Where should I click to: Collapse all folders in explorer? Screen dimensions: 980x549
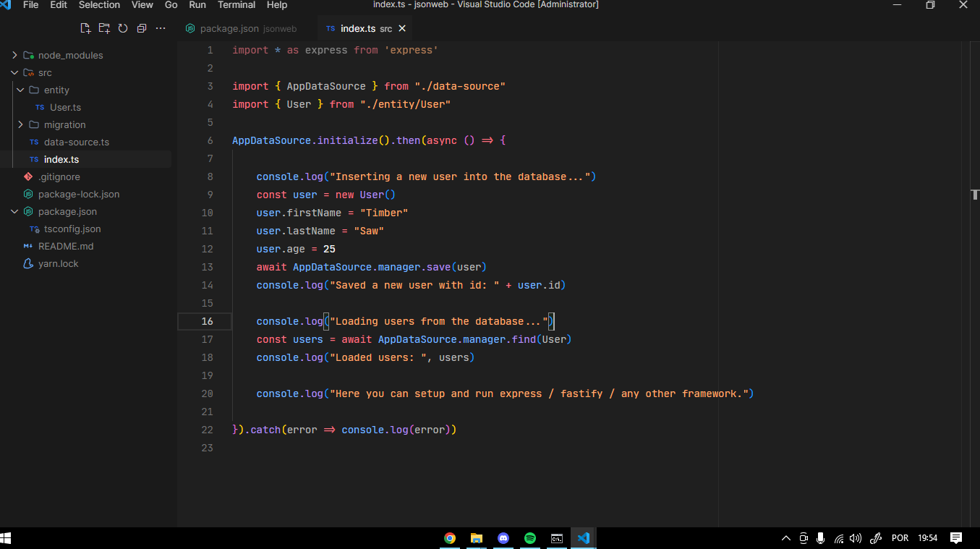(142, 28)
